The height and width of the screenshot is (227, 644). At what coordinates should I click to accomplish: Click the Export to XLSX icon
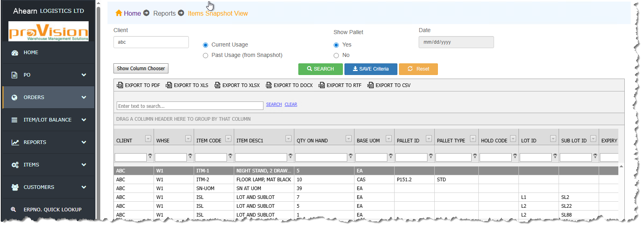point(217,85)
